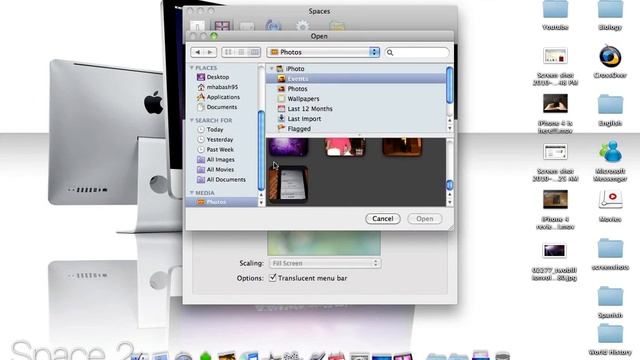Select the Events album under iPhoto

(x=356, y=79)
